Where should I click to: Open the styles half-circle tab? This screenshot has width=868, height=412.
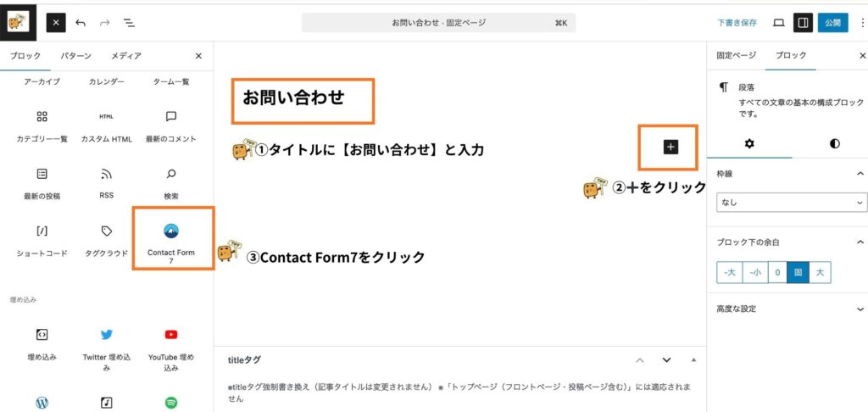coord(834,143)
